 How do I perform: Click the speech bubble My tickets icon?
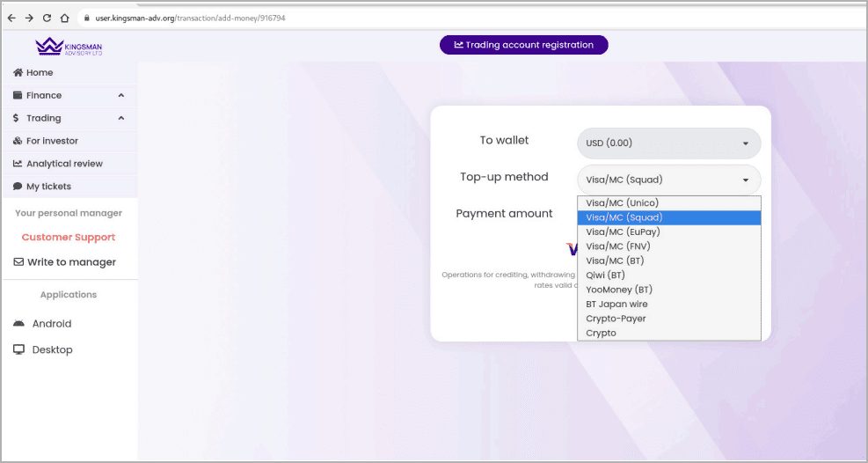click(18, 187)
